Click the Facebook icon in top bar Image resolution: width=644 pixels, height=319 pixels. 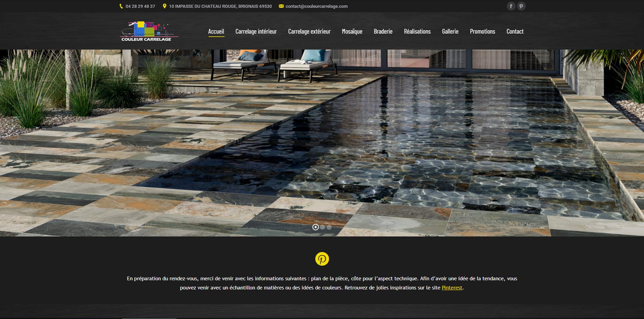pos(511,6)
